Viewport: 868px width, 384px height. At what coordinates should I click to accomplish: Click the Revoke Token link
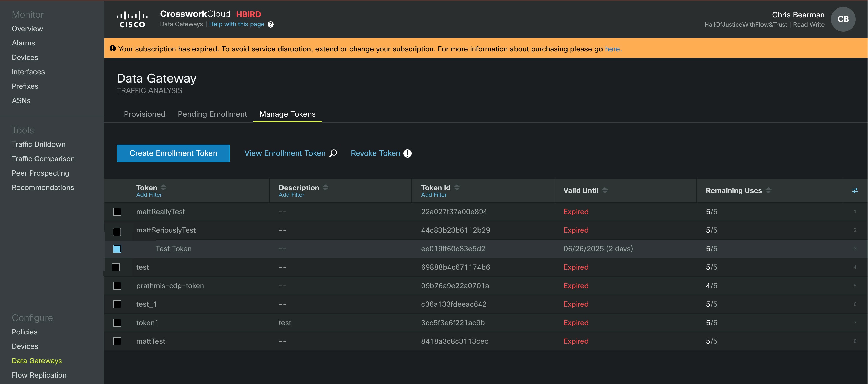pos(375,153)
